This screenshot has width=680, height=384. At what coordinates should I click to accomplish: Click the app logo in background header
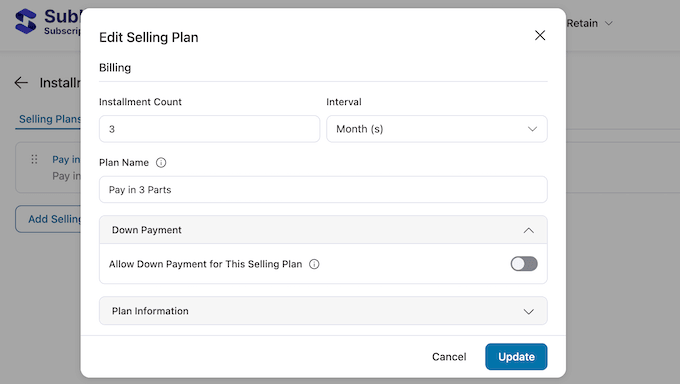click(26, 21)
